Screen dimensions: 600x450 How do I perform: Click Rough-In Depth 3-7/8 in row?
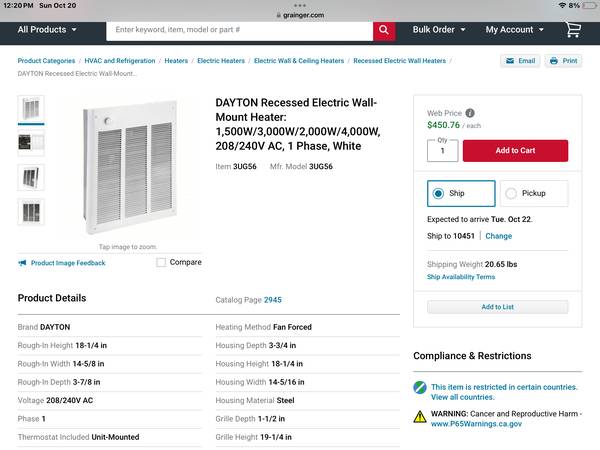tap(110, 382)
